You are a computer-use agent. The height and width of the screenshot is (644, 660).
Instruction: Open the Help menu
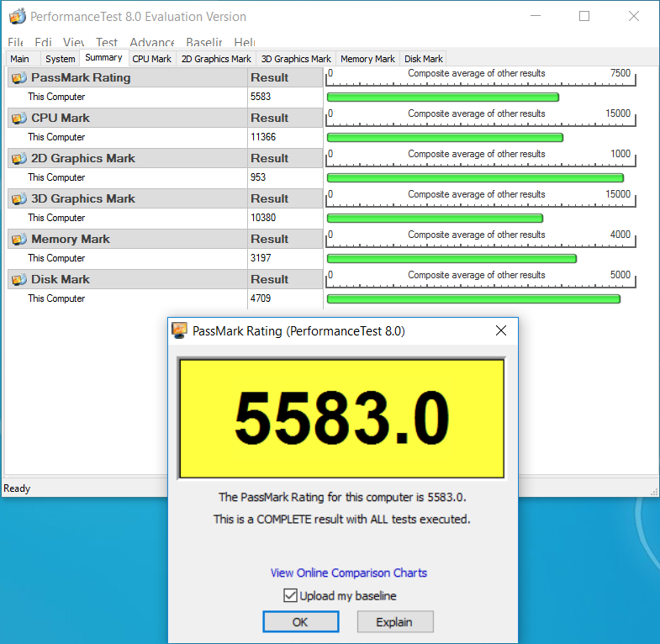245,42
